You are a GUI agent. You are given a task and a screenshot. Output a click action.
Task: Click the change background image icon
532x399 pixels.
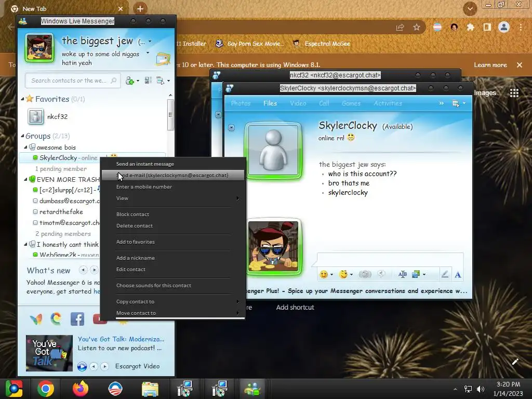[x=416, y=274]
